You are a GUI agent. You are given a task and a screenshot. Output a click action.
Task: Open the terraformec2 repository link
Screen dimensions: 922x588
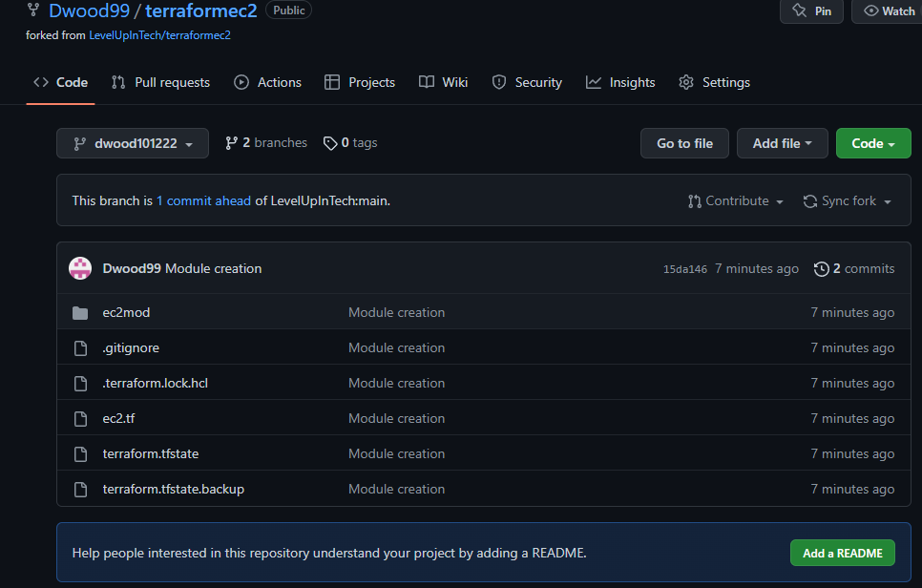click(201, 10)
